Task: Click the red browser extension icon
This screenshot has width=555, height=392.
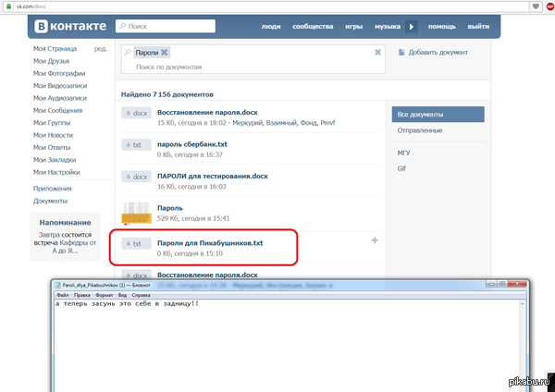Action: [549, 6]
